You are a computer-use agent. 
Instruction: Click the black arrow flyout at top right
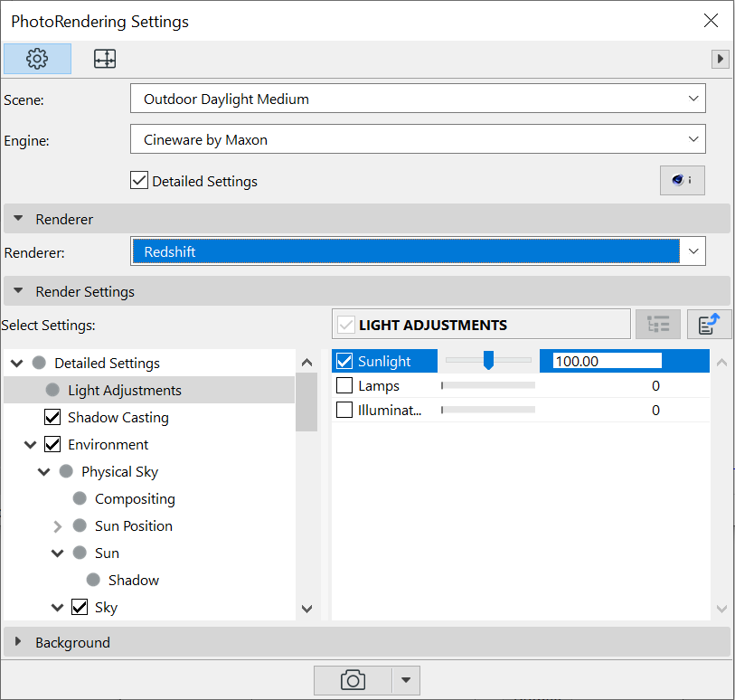[721, 59]
